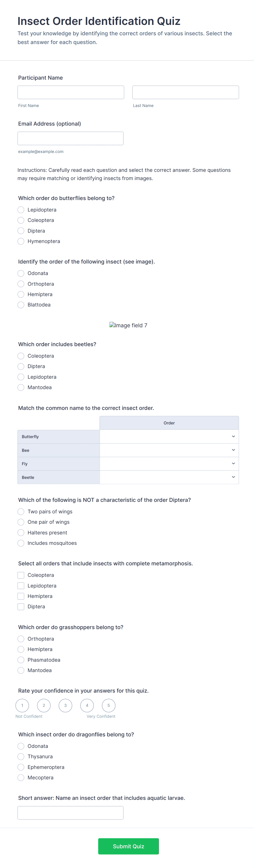Screen dimensions: 254x868
Task: Expand the Bee order dropdown
Action: pyautogui.click(x=169, y=450)
